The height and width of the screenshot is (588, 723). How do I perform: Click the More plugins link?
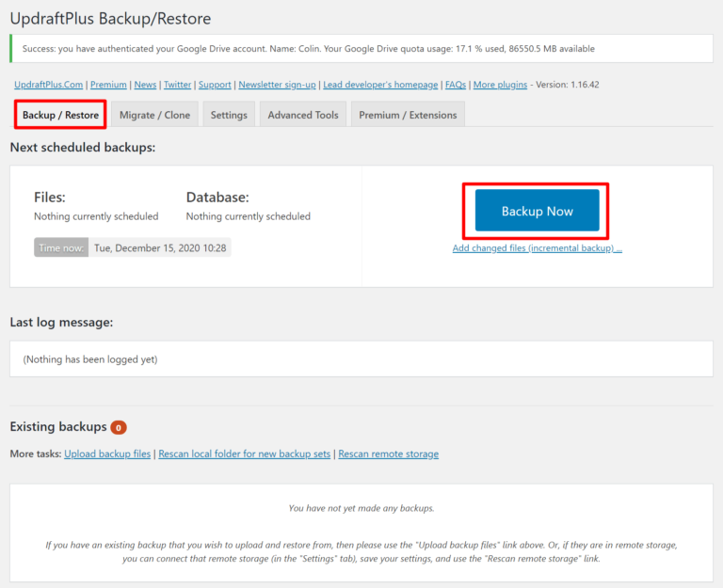(500, 85)
